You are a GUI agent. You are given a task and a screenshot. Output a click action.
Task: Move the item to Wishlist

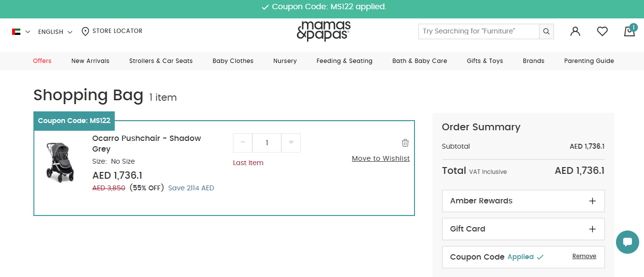point(381,158)
